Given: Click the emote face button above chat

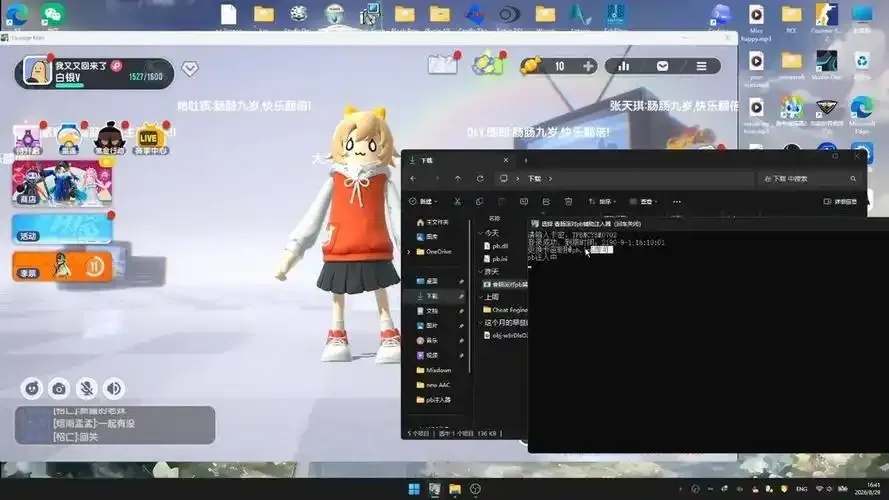Looking at the screenshot, I should (32, 388).
